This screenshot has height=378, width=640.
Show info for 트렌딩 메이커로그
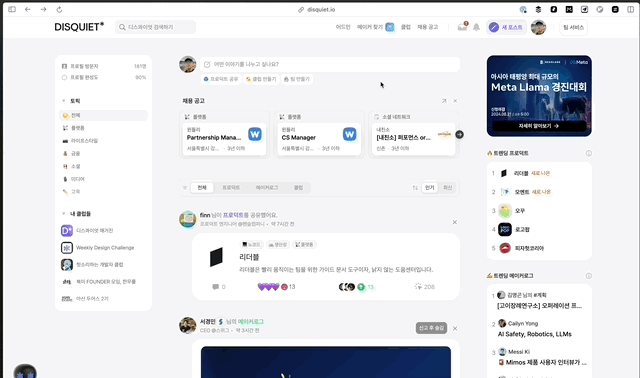(x=589, y=276)
